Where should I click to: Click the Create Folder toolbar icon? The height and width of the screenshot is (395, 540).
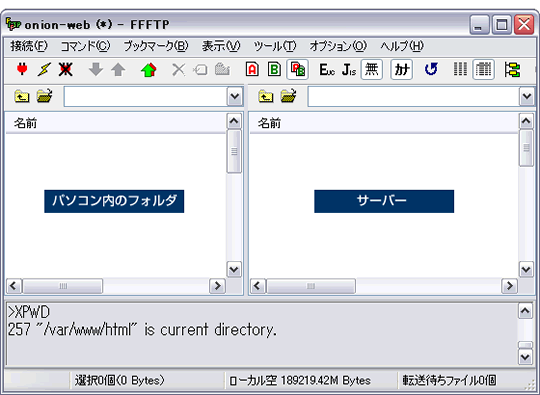222,69
